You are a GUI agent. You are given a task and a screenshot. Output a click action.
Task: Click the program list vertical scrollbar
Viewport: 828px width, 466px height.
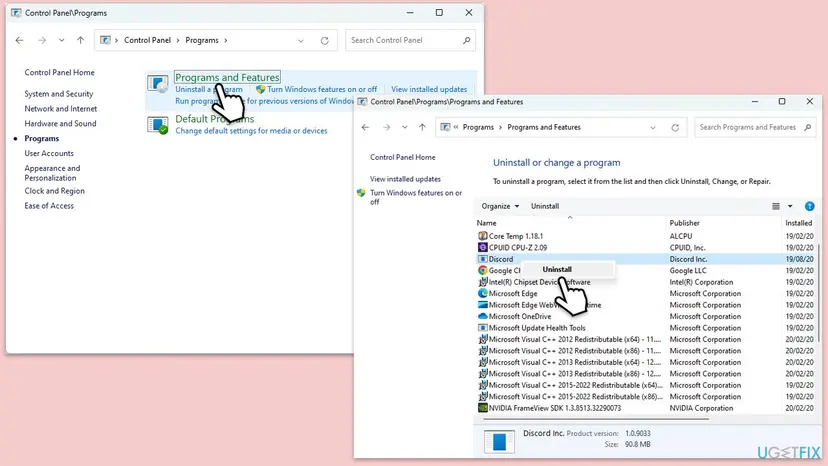tap(818, 292)
